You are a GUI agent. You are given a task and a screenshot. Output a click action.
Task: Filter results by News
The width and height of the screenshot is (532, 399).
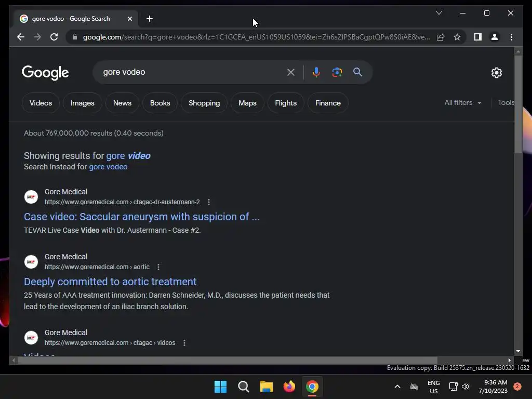click(x=122, y=103)
